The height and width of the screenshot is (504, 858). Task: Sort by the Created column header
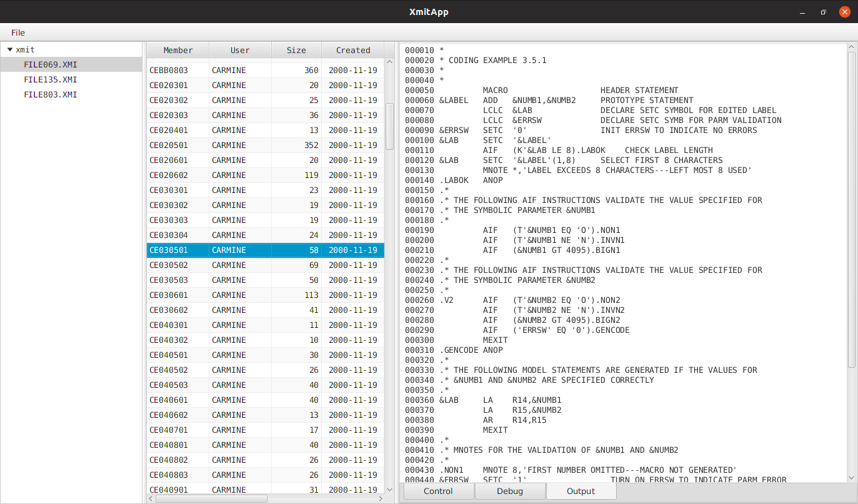[x=353, y=50]
